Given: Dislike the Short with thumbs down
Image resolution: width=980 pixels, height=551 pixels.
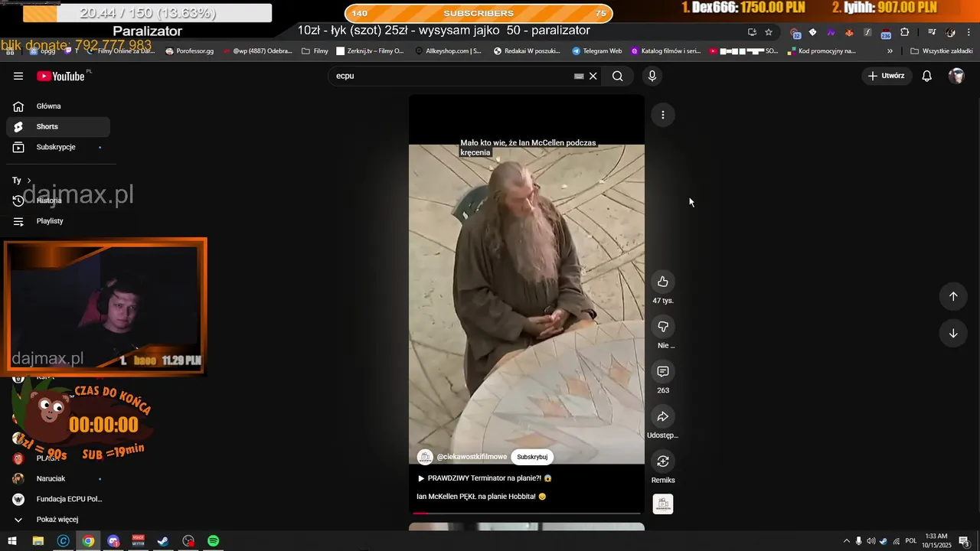Looking at the screenshot, I should coord(663,327).
